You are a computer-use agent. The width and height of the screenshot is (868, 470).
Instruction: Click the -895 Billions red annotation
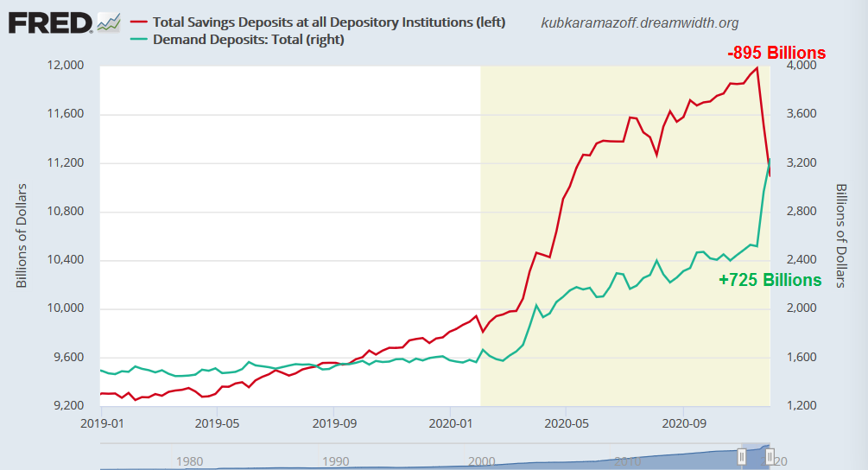(x=776, y=53)
